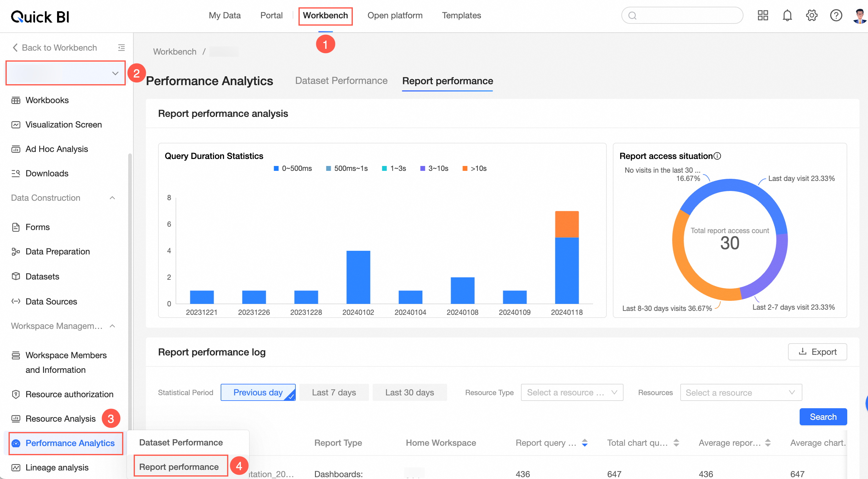Open the Resources select dropdown
Image resolution: width=868 pixels, height=479 pixels.
click(x=741, y=392)
